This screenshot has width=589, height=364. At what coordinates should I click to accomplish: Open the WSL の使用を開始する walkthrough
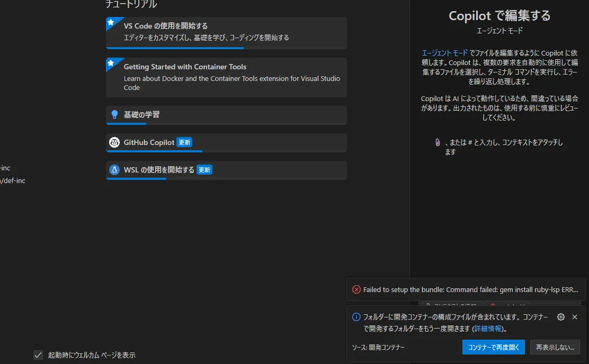226,170
